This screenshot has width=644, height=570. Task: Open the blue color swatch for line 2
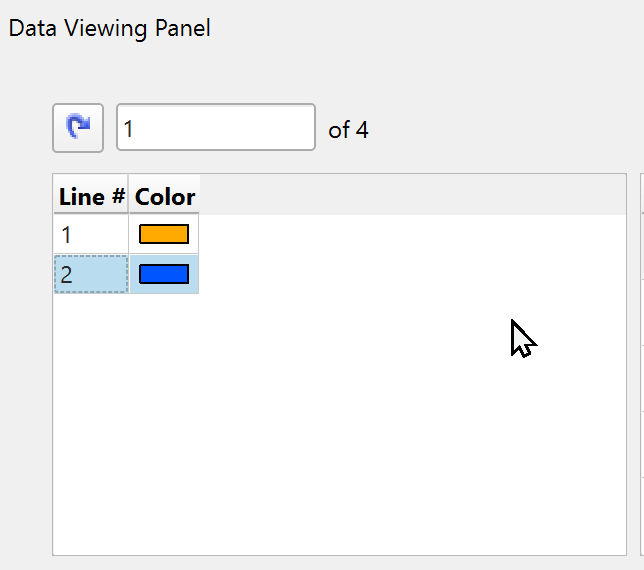[x=164, y=274]
